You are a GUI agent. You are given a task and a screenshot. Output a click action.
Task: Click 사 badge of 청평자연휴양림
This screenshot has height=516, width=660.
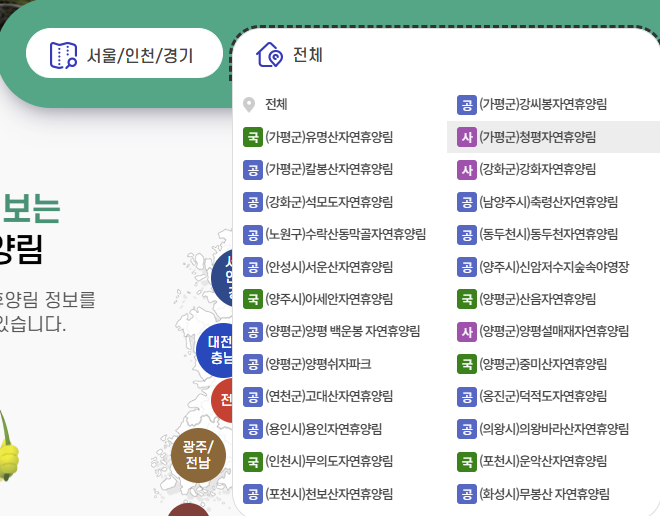[467, 137]
